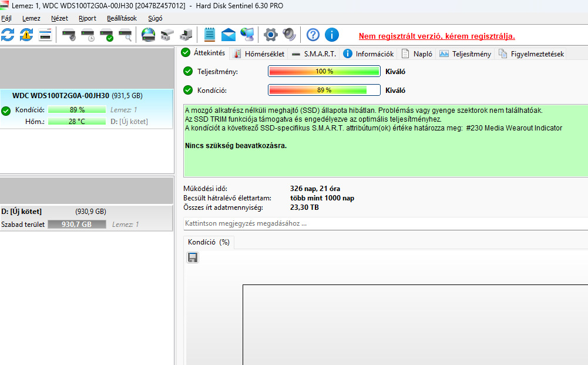Open the Riport menu
This screenshot has height=365, width=588.
[88, 18]
